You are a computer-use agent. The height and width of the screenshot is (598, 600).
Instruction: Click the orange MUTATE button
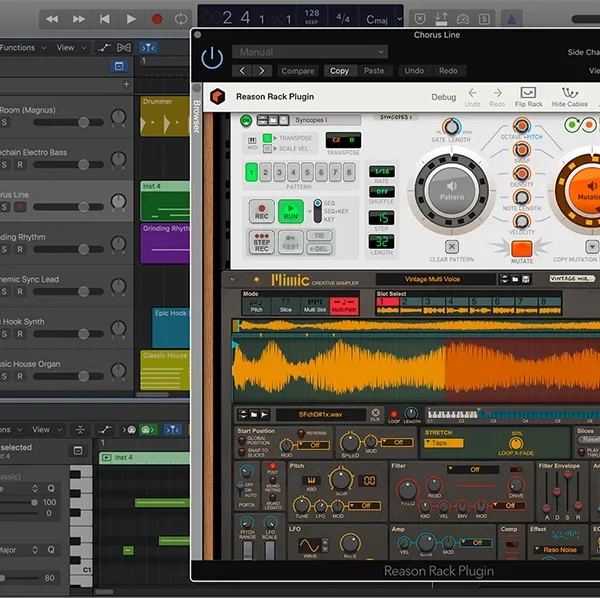(522, 248)
